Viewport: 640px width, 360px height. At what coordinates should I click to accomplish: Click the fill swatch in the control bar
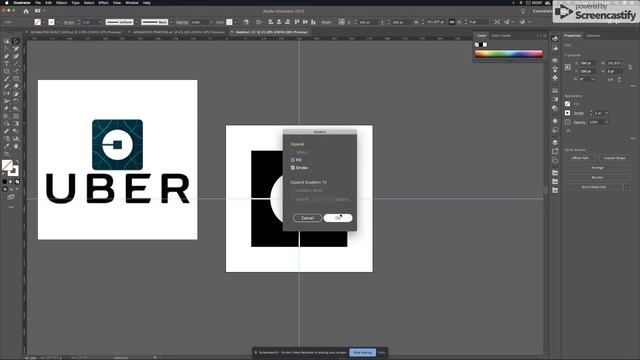[38, 22]
